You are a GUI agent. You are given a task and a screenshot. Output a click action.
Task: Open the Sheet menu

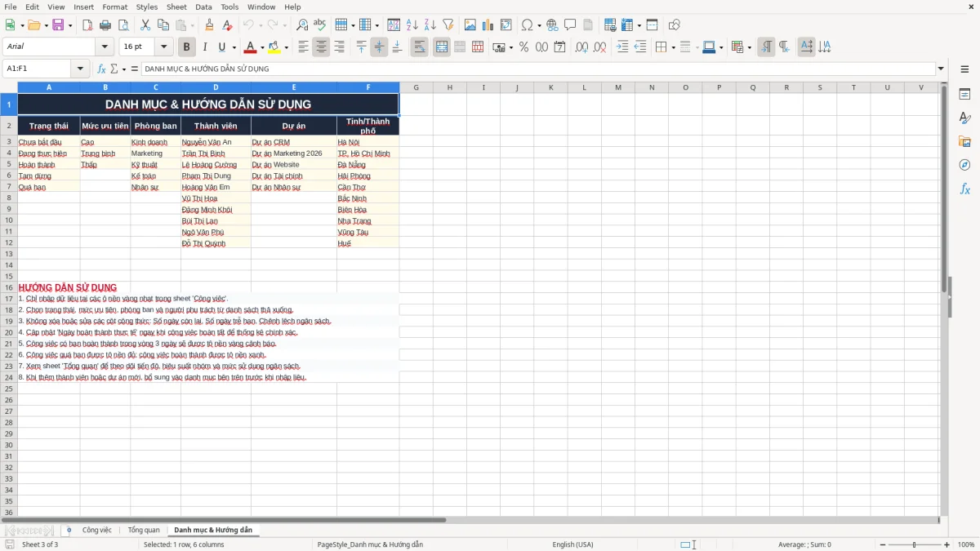176,7
